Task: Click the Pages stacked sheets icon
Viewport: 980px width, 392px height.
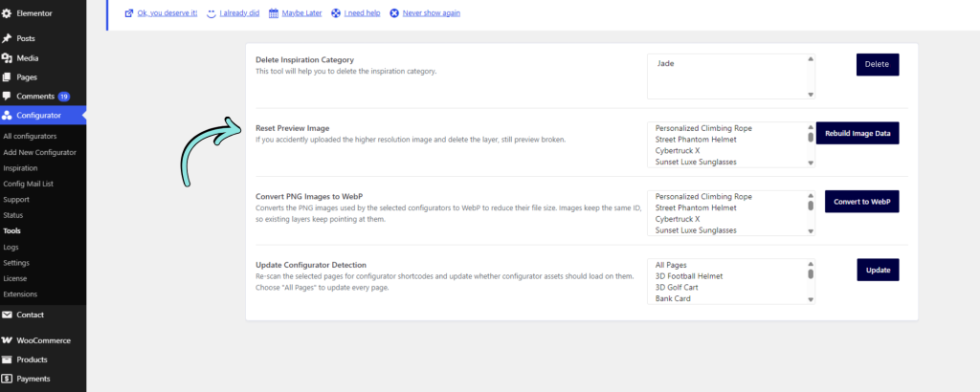Action: click(x=7, y=77)
